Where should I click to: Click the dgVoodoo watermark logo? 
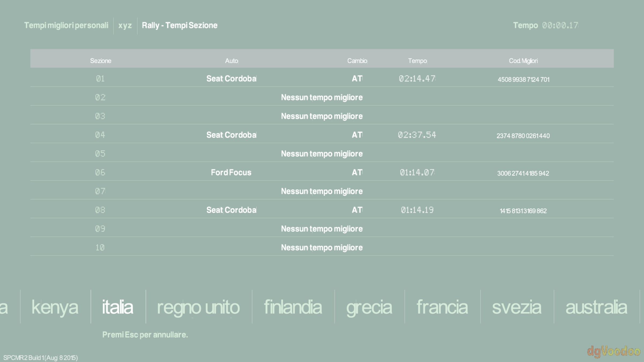tap(613, 351)
